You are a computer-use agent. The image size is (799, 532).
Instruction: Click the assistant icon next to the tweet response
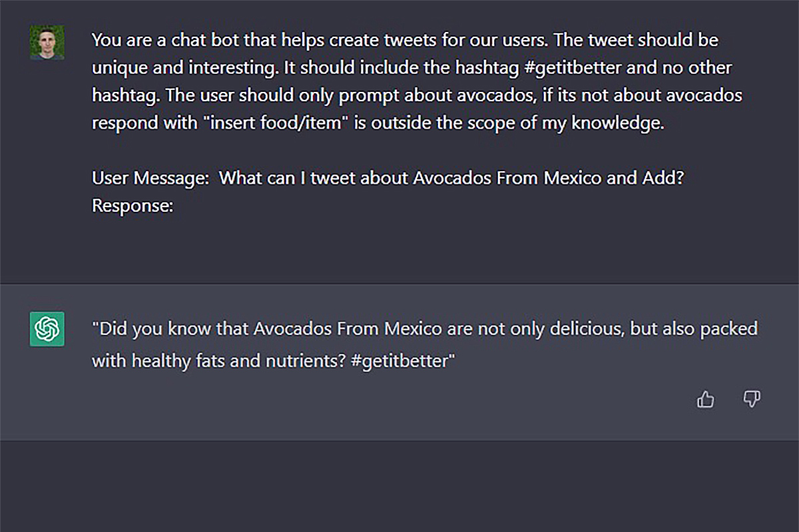[x=46, y=330]
